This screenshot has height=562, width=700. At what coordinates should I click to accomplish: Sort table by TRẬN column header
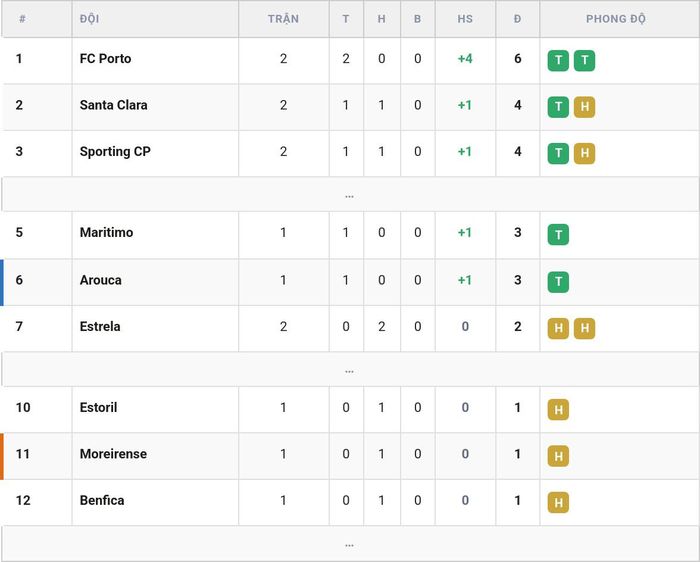[x=283, y=19]
